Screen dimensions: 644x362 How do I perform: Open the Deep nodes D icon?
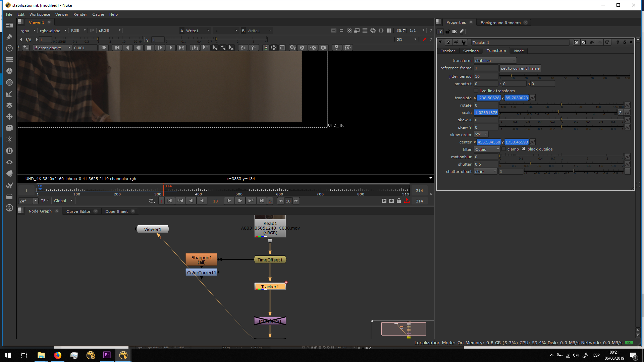coord(9,151)
